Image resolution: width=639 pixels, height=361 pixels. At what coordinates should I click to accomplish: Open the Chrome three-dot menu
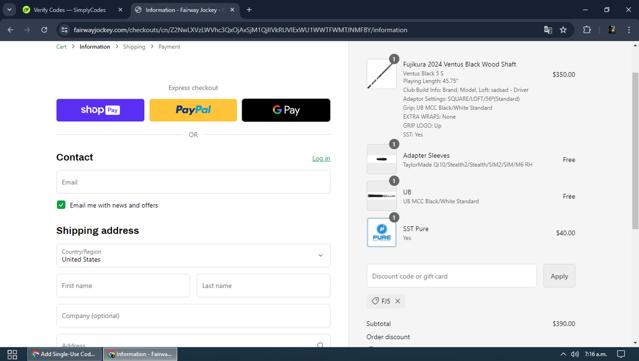coord(629,29)
